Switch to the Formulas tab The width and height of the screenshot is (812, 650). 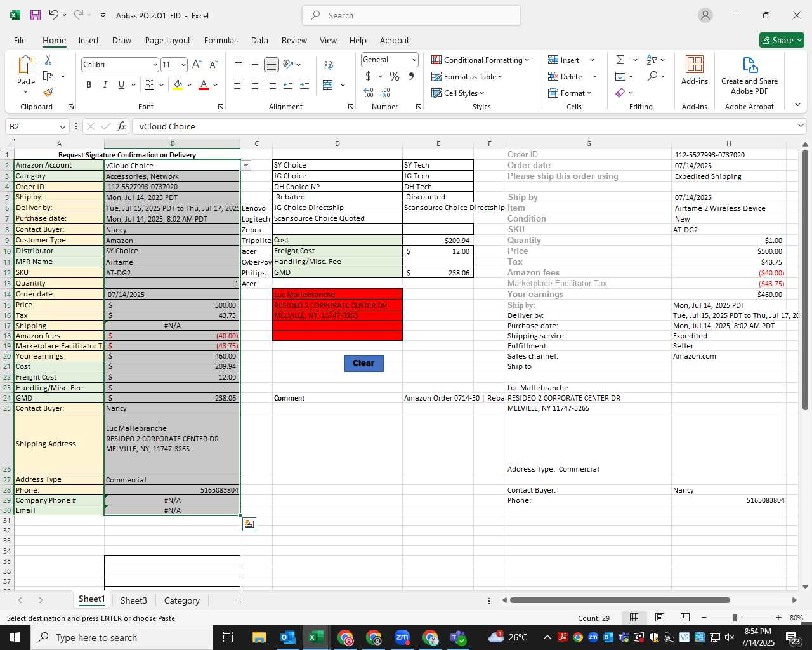(x=221, y=40)
